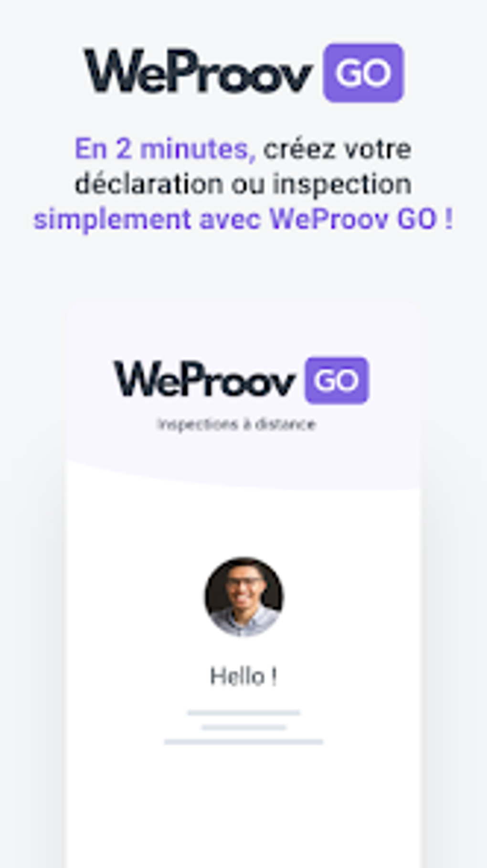Click the short middle placeholder line
Viewport: 487px width, 868px height.
click(244, 727)
